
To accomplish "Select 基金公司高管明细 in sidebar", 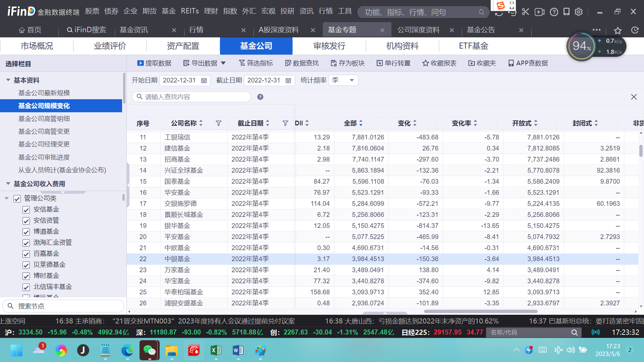I will (x=44, y=119).
